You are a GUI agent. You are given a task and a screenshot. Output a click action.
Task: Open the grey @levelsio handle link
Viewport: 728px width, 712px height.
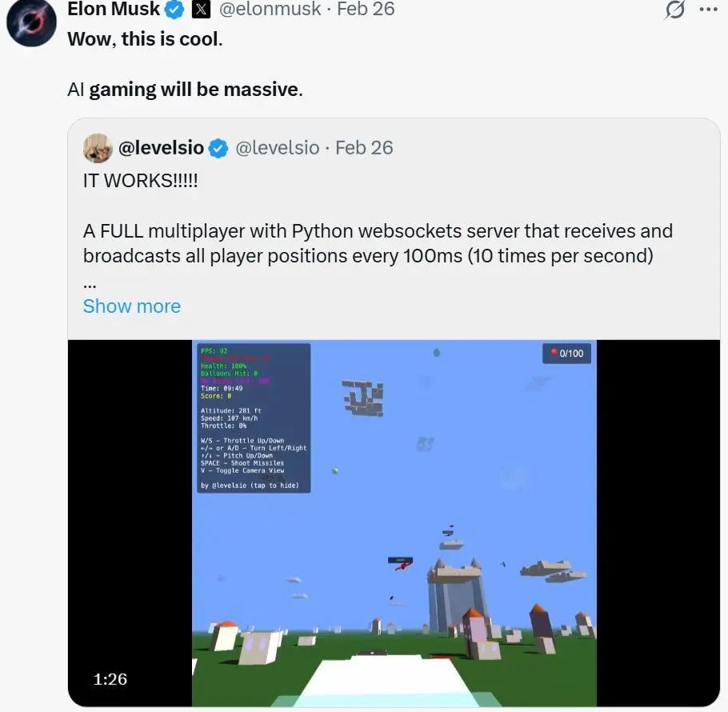point(277,148)
